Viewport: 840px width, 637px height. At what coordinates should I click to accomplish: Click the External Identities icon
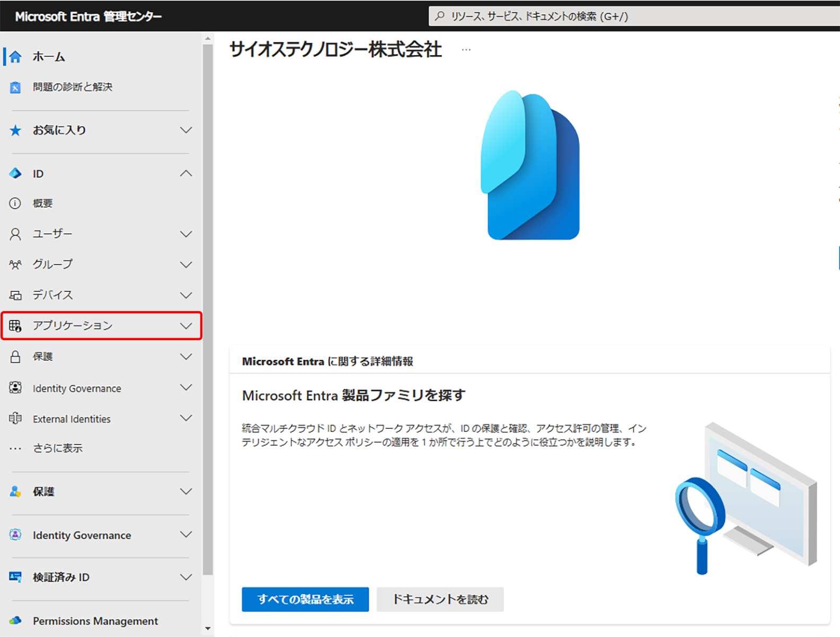point(15,419)
